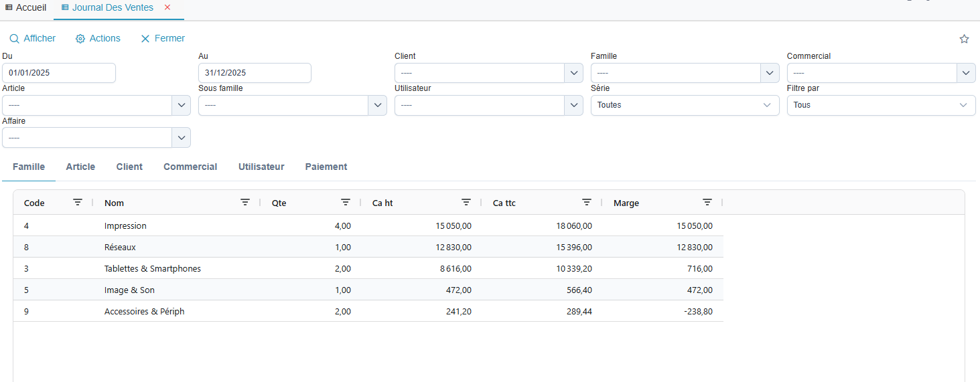The image size is (980, 382).
Task: Open the Qte column filter icon
Action: tap(346, 202)
